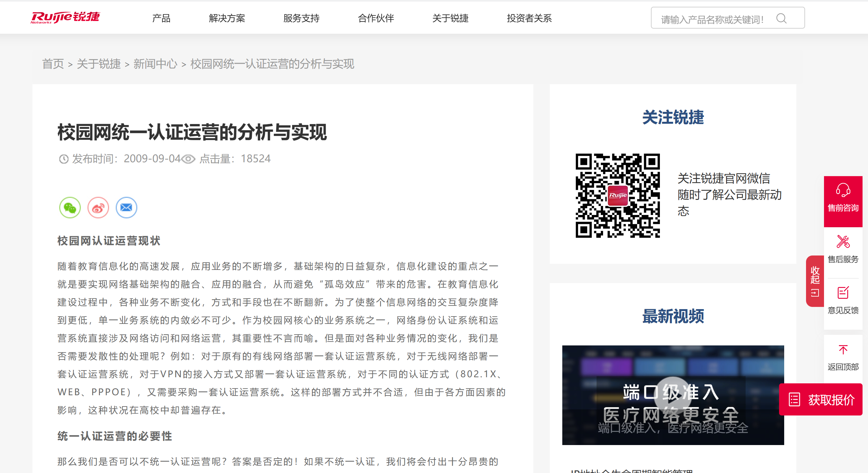This screenshot has width=868, height=473.
Task: Open the 服务支持 menu
Action: [x=301, y=18]
